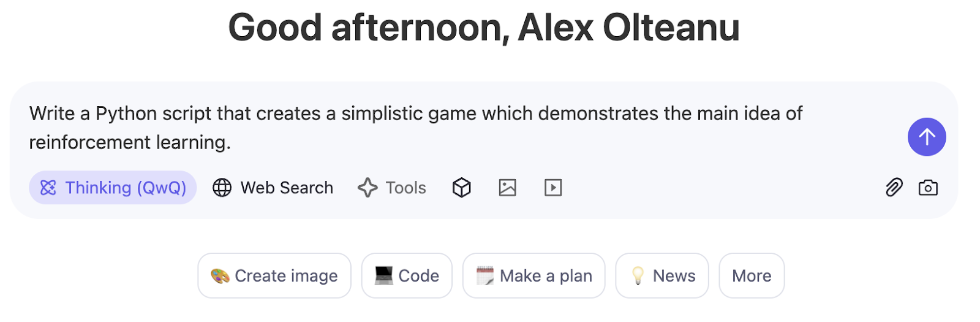Attach a file using the paperclip icon
The width and height of the screenshot is (980, 322).
(894, 188)
